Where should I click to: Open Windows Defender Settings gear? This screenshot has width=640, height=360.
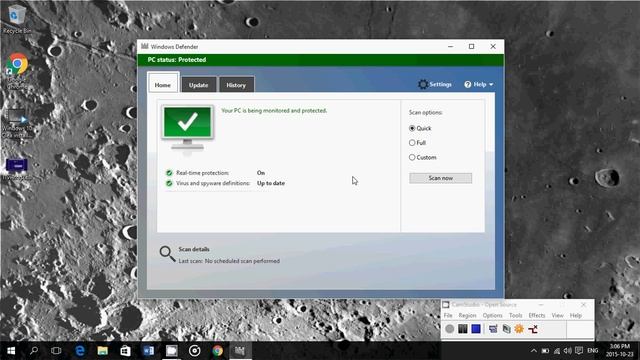pos(423,84)
